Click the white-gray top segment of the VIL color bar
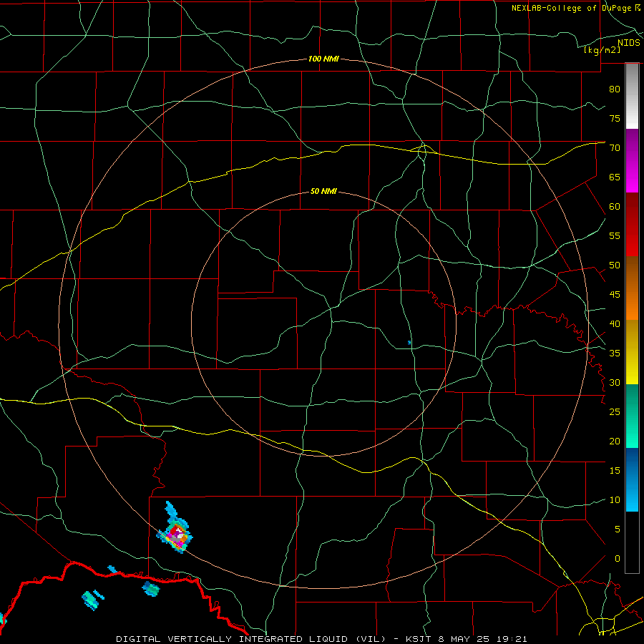This screenshot has height=644, width=644. pyautogui.click(x=632, y=96)
